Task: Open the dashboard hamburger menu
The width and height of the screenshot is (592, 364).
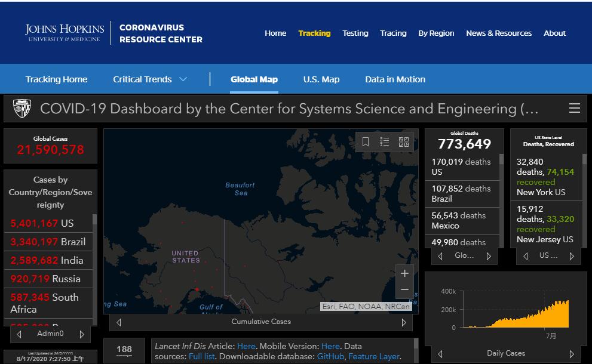Action: 574,108
